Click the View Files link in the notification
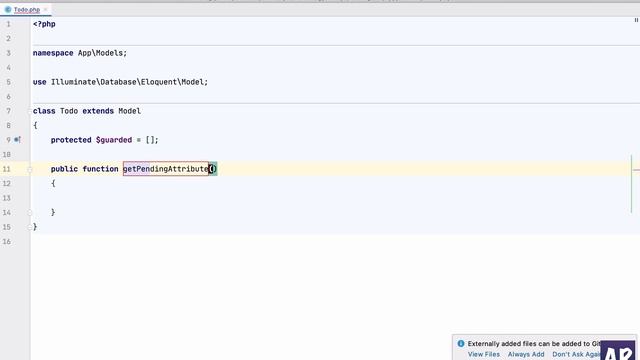 click(x=483, y=354)
